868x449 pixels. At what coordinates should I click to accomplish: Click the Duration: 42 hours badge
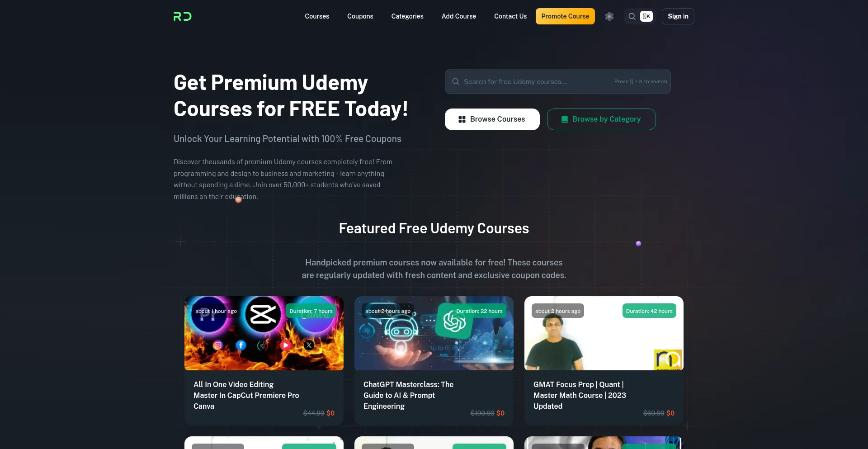(649, 311)
